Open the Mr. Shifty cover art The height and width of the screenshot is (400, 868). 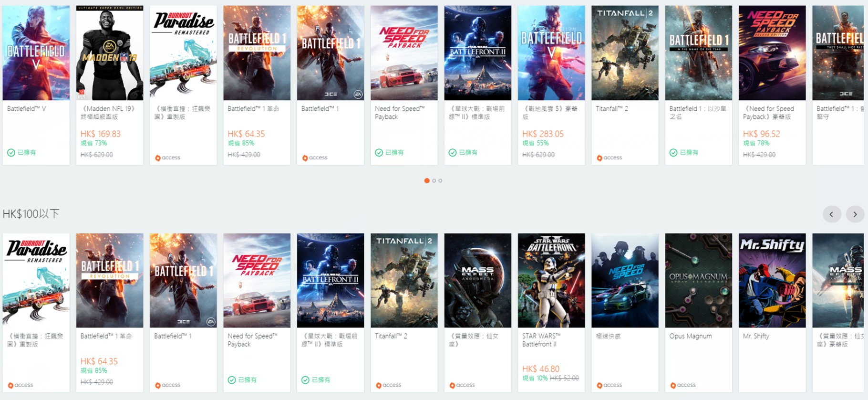point(772,280)
